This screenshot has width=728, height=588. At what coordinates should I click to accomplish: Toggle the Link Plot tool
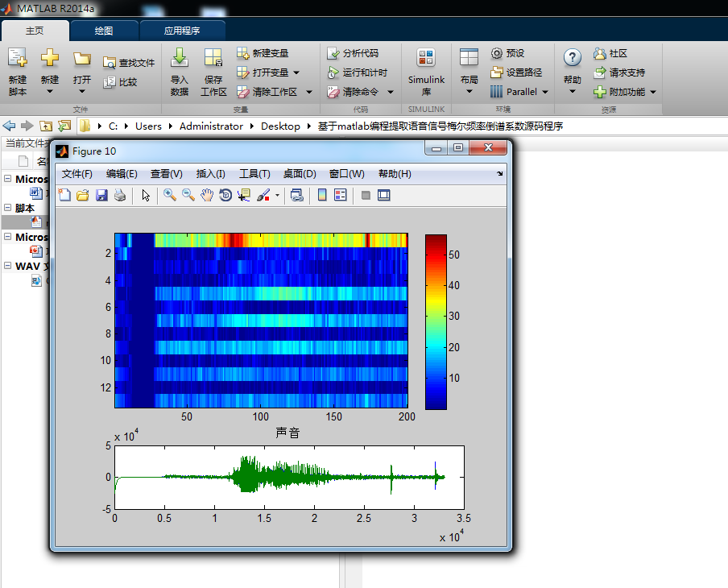coord(296,195)
